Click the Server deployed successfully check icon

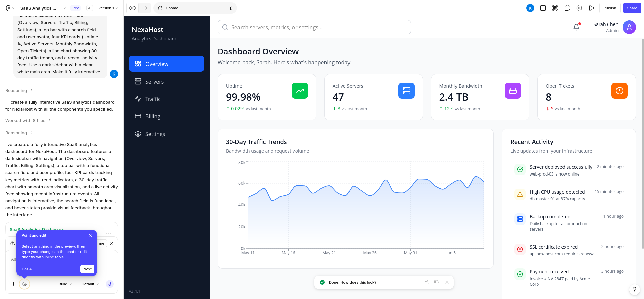tap(520, 169)
